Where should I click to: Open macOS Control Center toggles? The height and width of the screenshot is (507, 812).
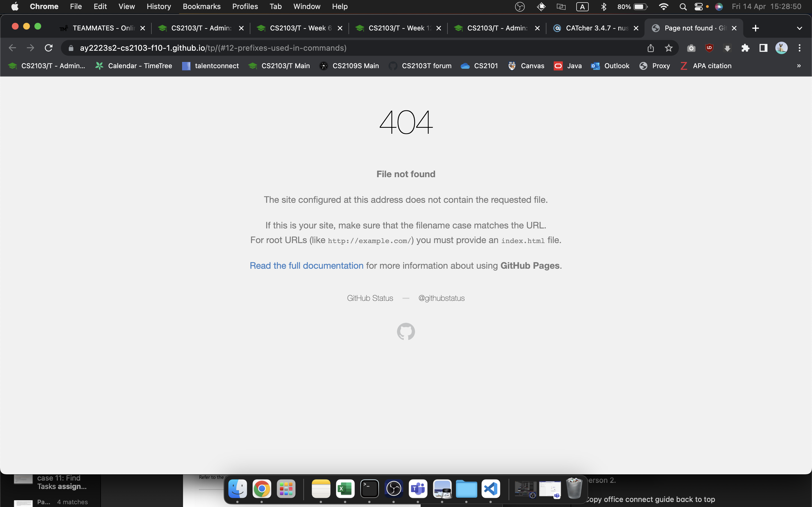point(699,7)
